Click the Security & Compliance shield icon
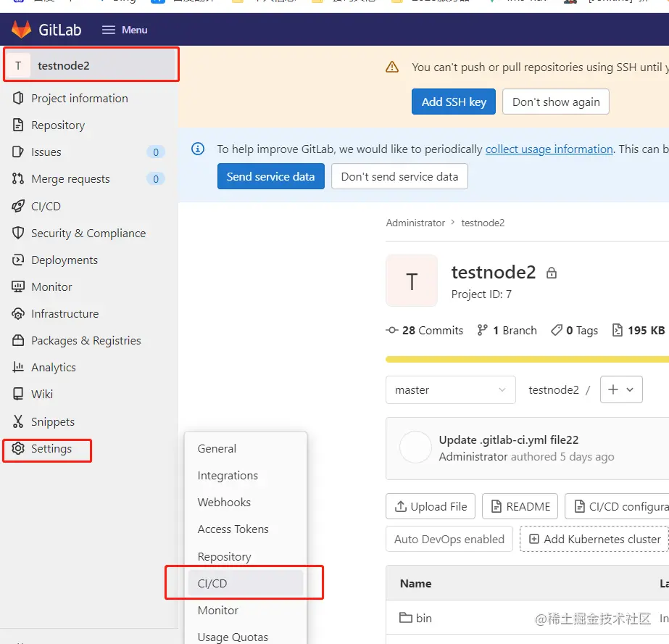The image size is (669, 644). pyautogui.click(x=18, y=233)
